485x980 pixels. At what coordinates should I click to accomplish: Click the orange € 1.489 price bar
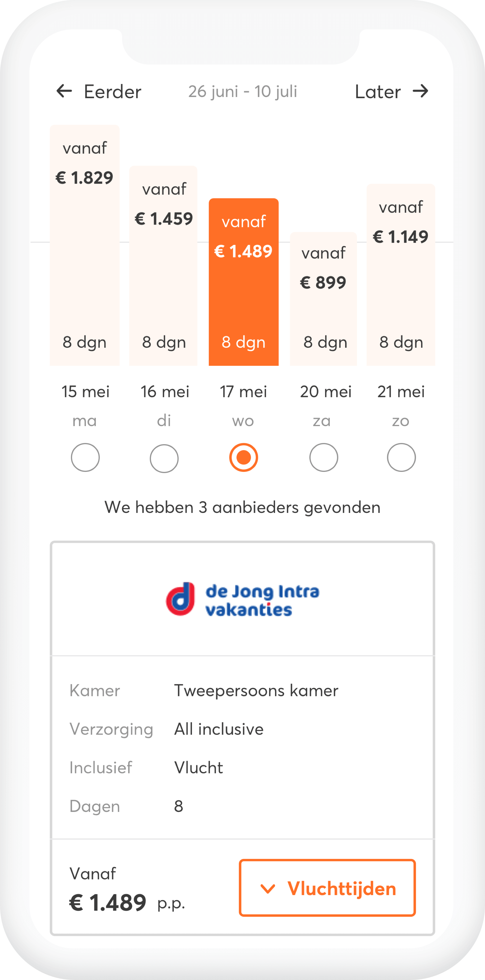click(244, 282)
